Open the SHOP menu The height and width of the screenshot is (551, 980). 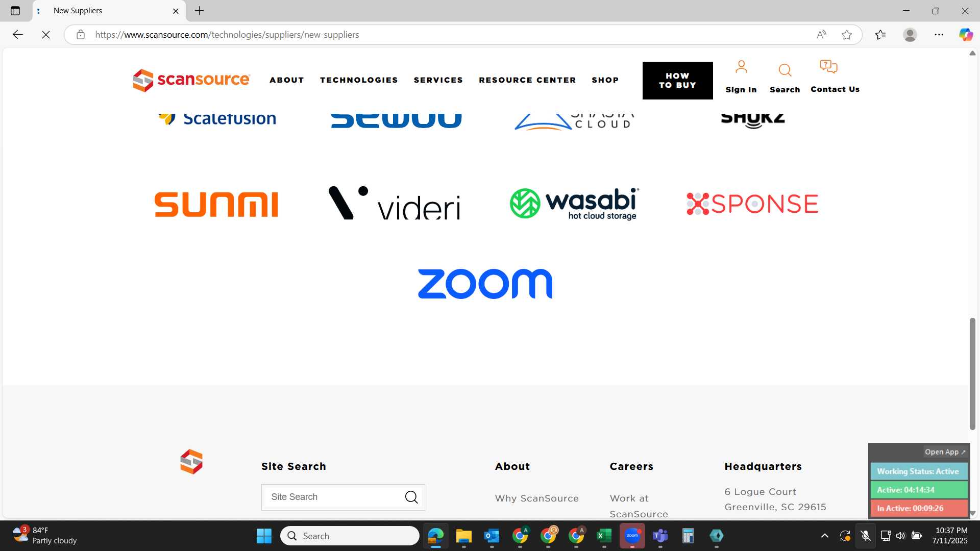tap(605, 80)
